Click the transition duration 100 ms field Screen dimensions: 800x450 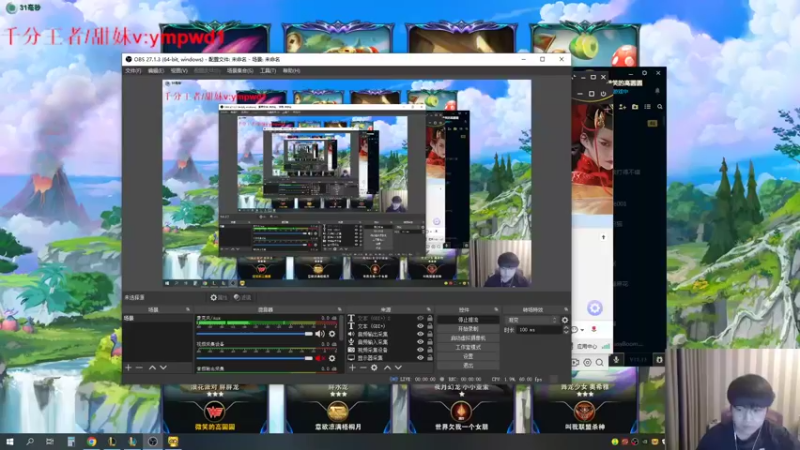[538, 330]
